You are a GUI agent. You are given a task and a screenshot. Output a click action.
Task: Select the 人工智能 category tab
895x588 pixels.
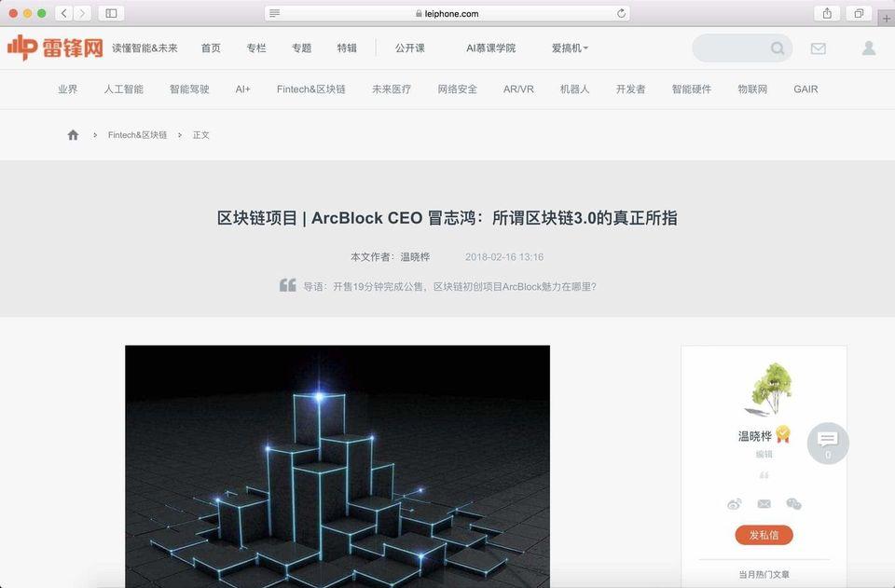123,89
